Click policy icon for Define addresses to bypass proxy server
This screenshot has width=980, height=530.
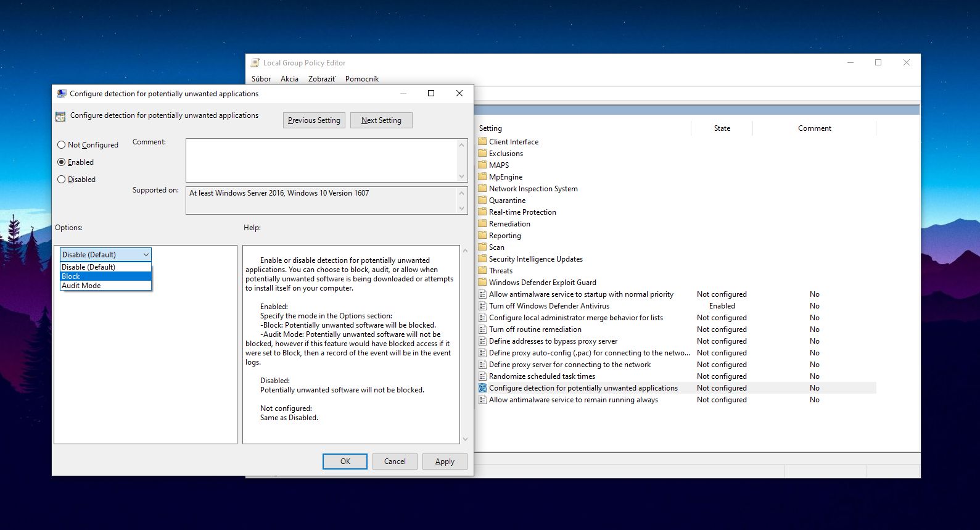coord(482,341)
